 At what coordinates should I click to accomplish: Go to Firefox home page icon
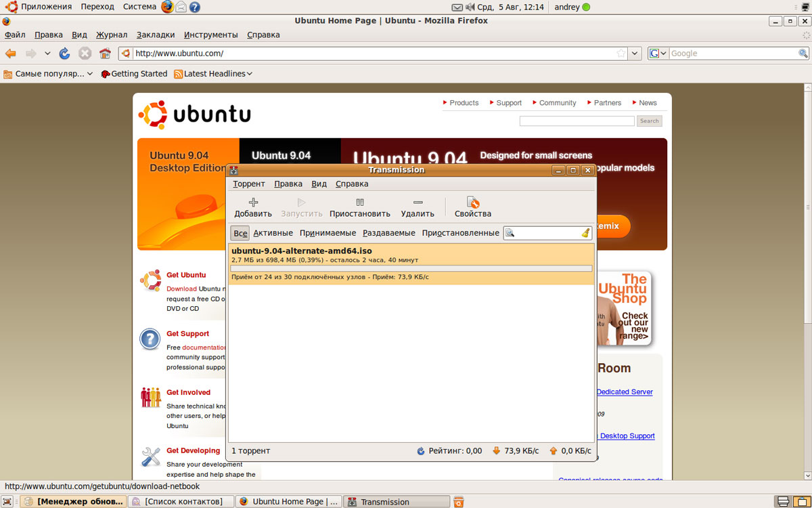105,54
